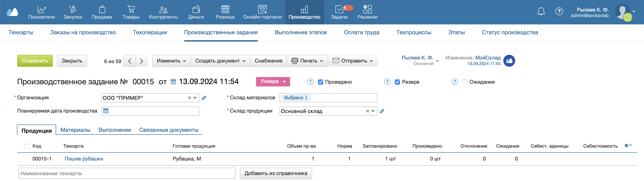The height and width of the screenshot is (181, 644).
Task: Open the Товары section
Action: [131, 12]
